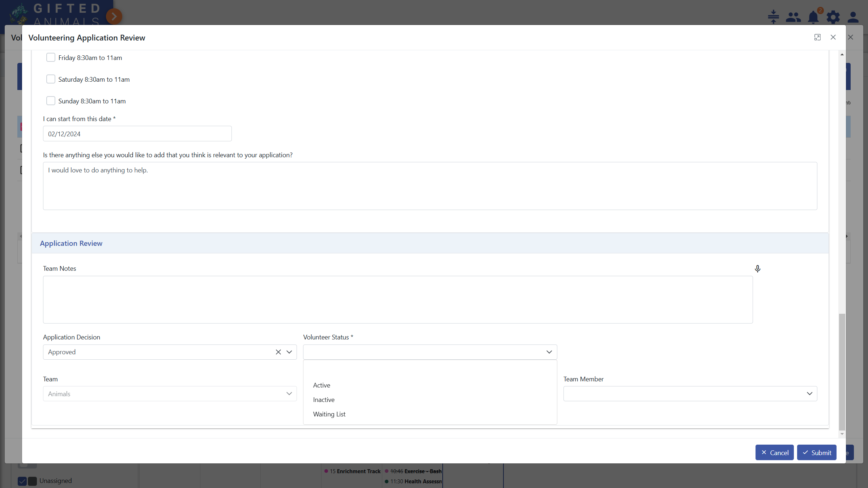The width and height of the screenshot is (868, 488).
Task: Collapse the Volunteer Status dropdown
Action: 549,352
